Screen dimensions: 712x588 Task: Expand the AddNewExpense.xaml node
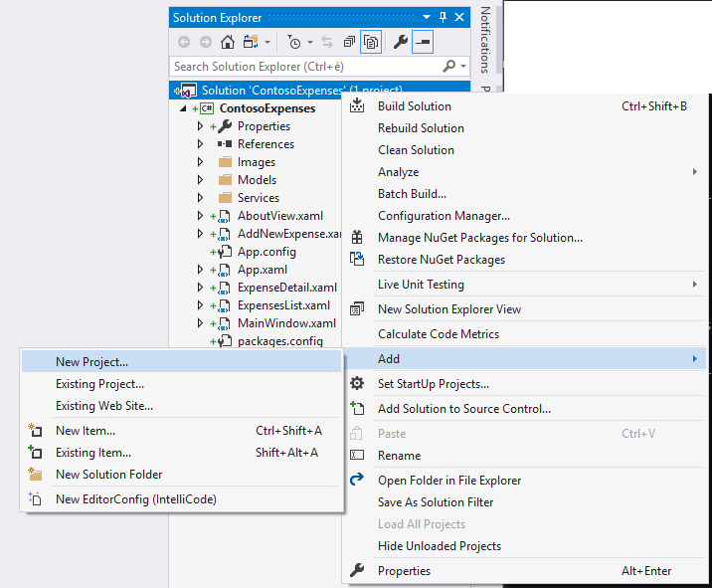coord(200,234)
